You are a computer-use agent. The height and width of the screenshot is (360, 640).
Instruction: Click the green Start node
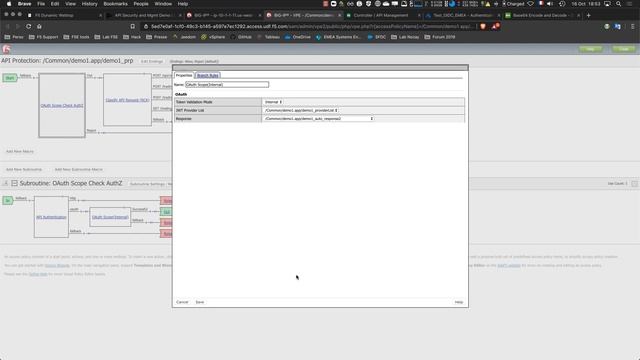coord(10,78)
